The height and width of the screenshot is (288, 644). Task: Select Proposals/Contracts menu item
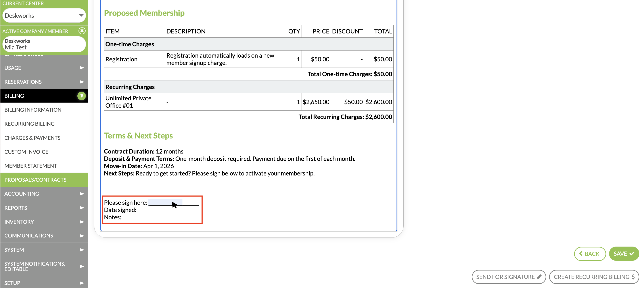(35, 180)
